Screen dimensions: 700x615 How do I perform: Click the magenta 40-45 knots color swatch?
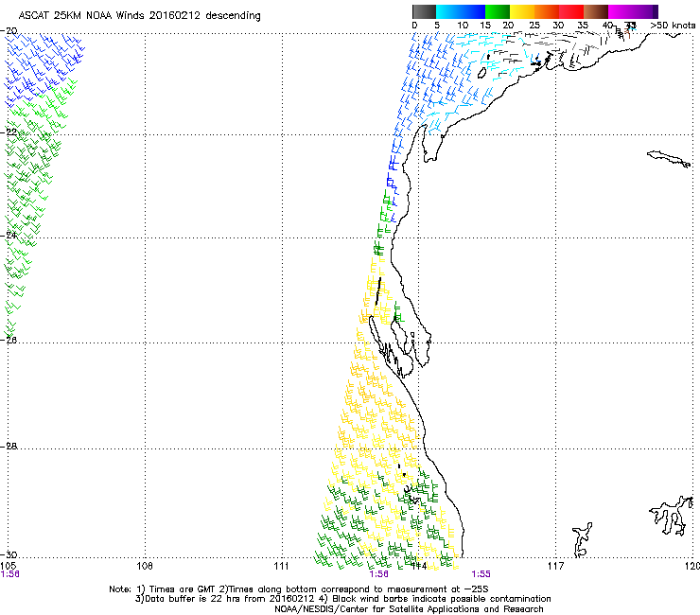tap(621, 11)
